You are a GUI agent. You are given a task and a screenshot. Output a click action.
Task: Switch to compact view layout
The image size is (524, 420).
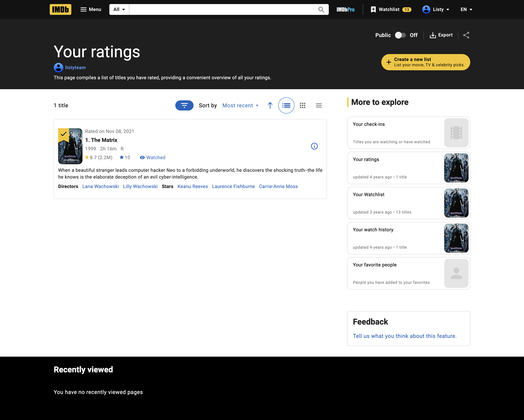tap(319, 105)
